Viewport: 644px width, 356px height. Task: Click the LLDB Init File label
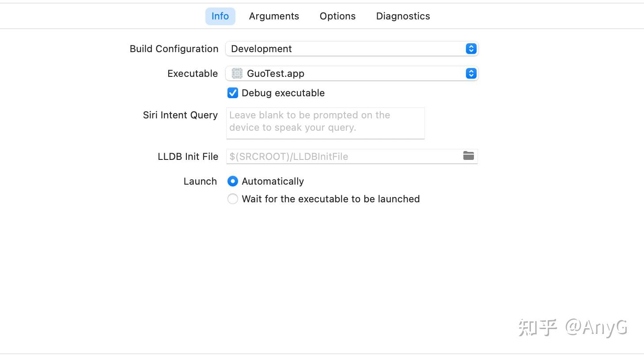[x=188, y=157]
